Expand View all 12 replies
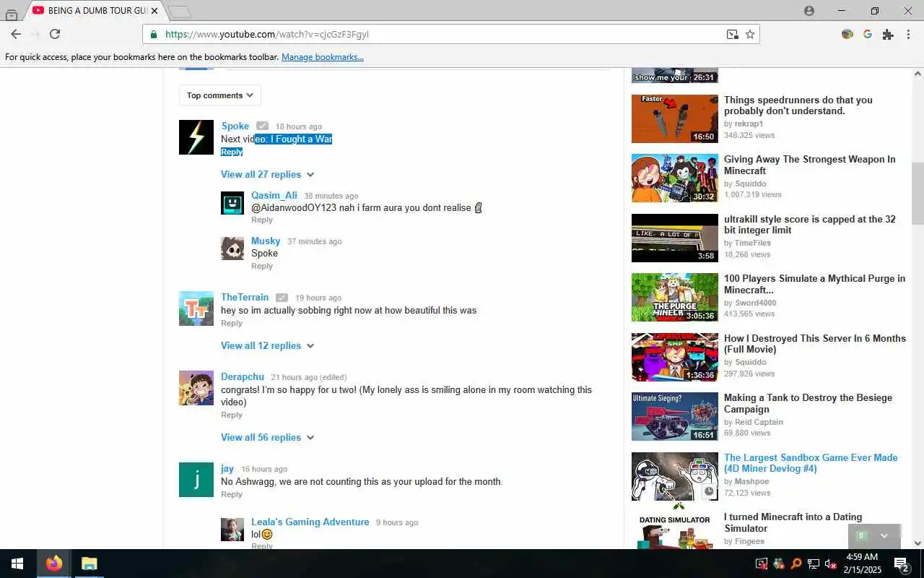Screen dimensions: 924x578 coord(268,345)
